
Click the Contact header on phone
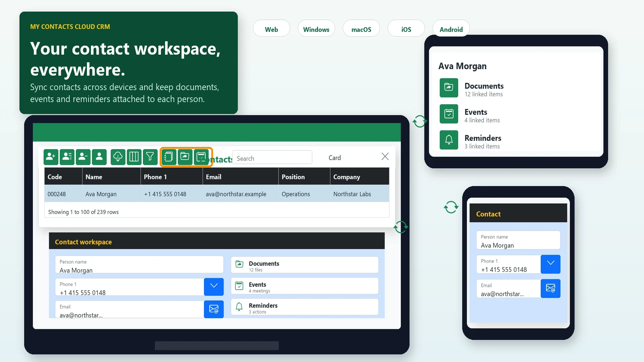pos(518,213)
